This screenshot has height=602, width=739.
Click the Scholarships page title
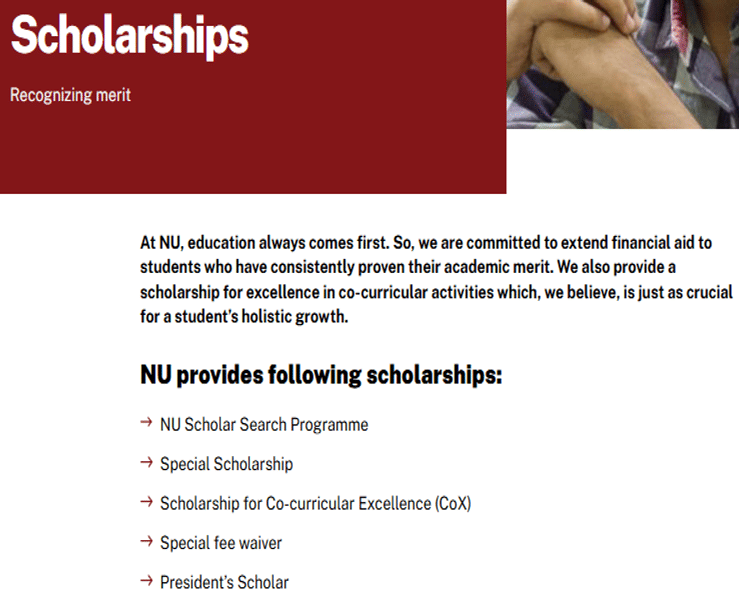(129, 36)
